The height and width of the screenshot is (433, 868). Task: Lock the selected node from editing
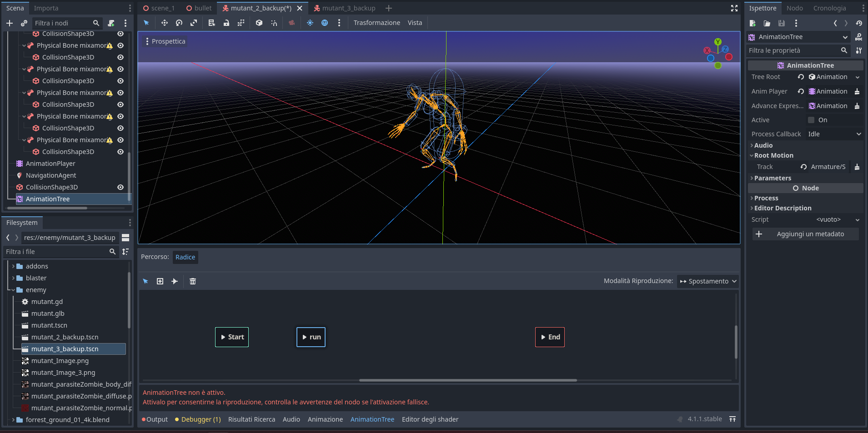pos(226,23)
